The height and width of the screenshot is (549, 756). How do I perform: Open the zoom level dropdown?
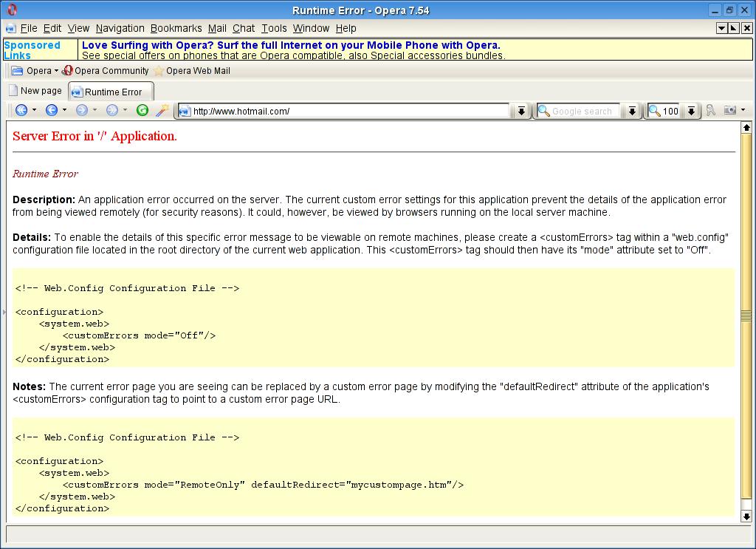(691, 112)
